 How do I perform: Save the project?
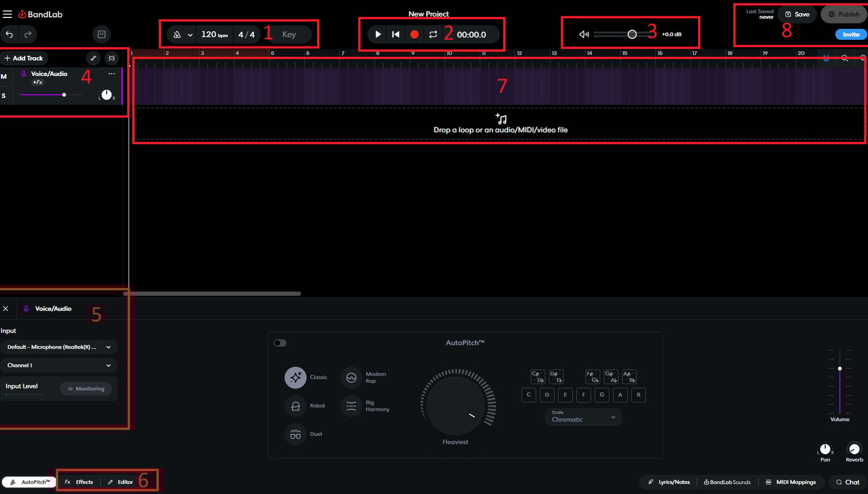[797, 14]
